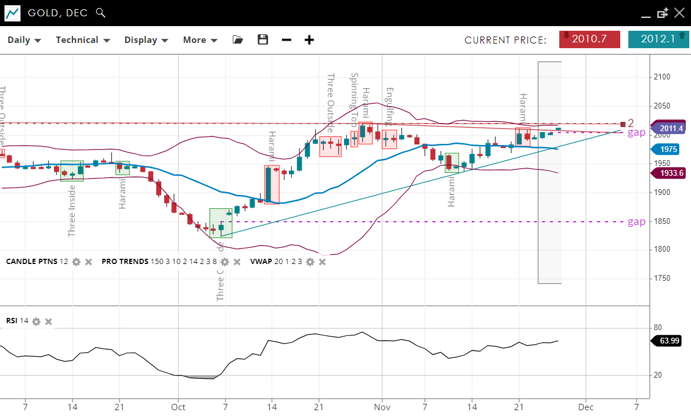691x416 pixels.
Task: Zoom out using minus icon
Action: coord(287,40)
